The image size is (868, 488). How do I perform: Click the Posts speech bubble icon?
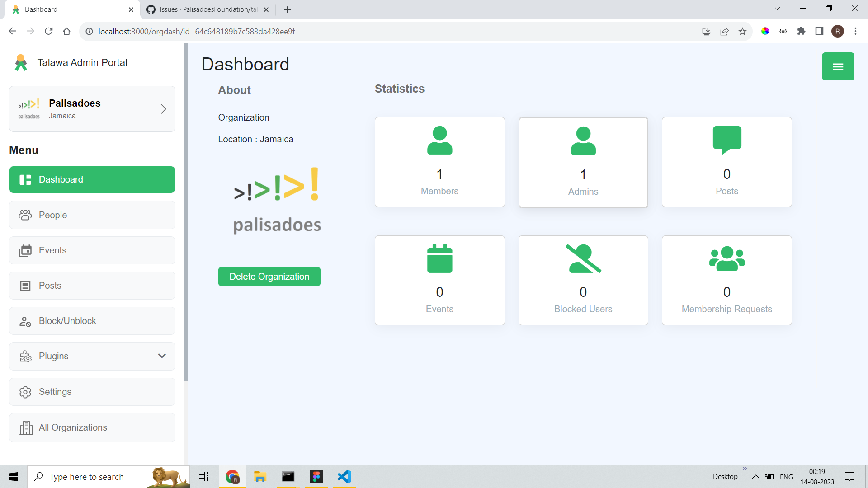point(727,140)
